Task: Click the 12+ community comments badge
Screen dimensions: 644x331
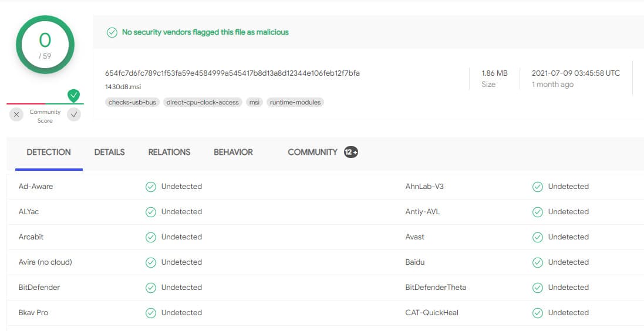Action: click(x=350, y=153)
